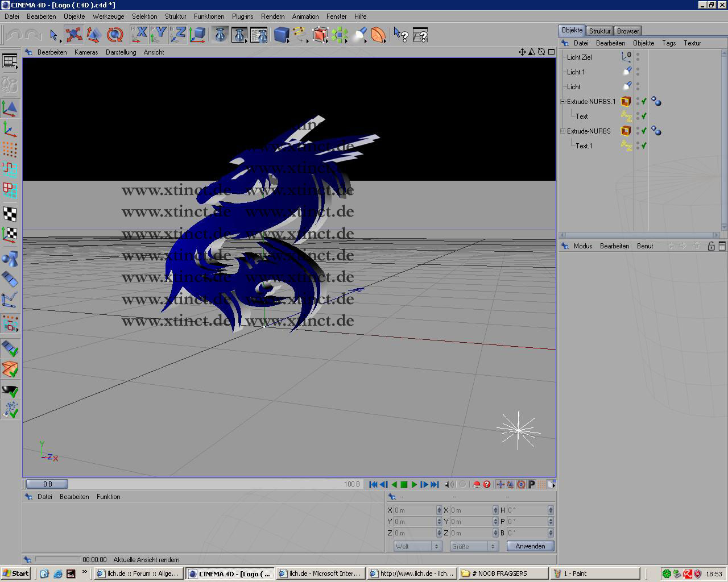This screenshot has height=582, width=728.
Task: Click rotation H field stepper arrows
Action: [x=551, y=510]
